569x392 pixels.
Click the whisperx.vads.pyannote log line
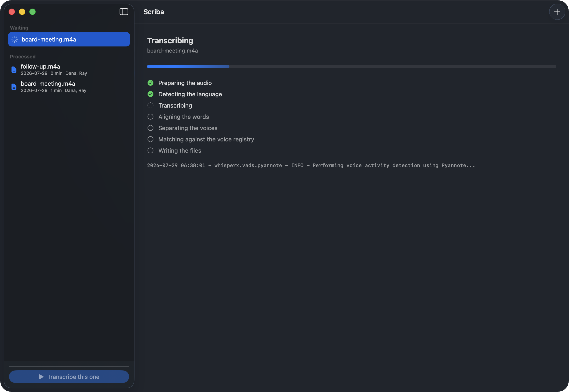[311, 166]
